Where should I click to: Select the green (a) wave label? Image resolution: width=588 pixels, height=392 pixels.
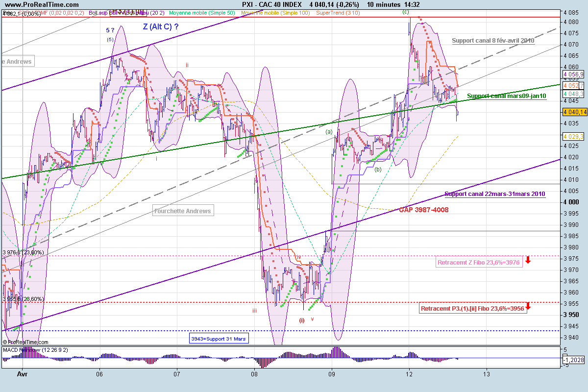[329, 131]
